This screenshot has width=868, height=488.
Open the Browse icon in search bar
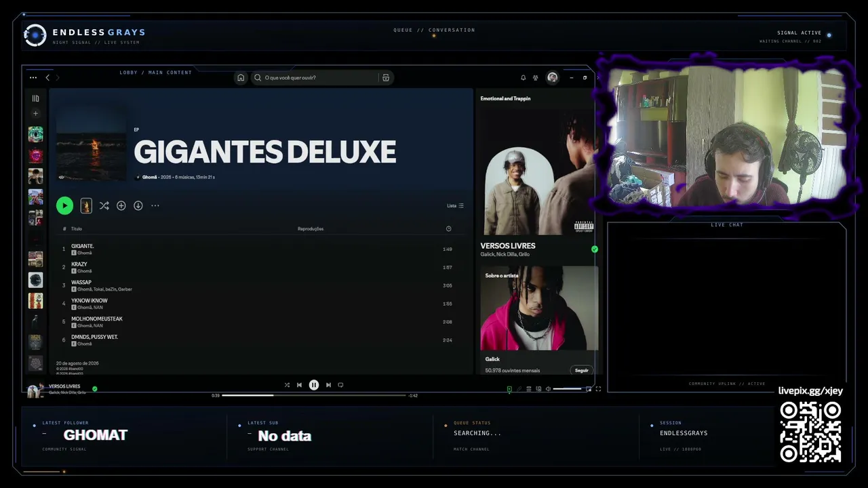386,78
